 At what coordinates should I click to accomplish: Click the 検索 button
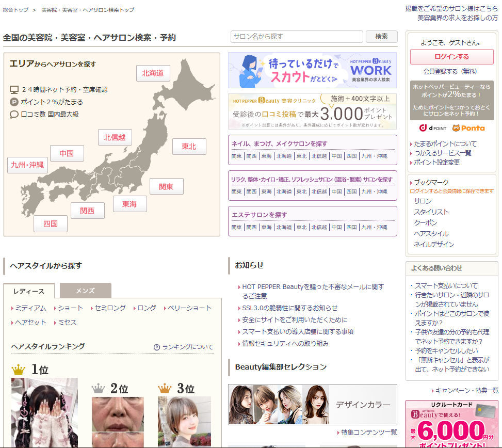[382, 37]
